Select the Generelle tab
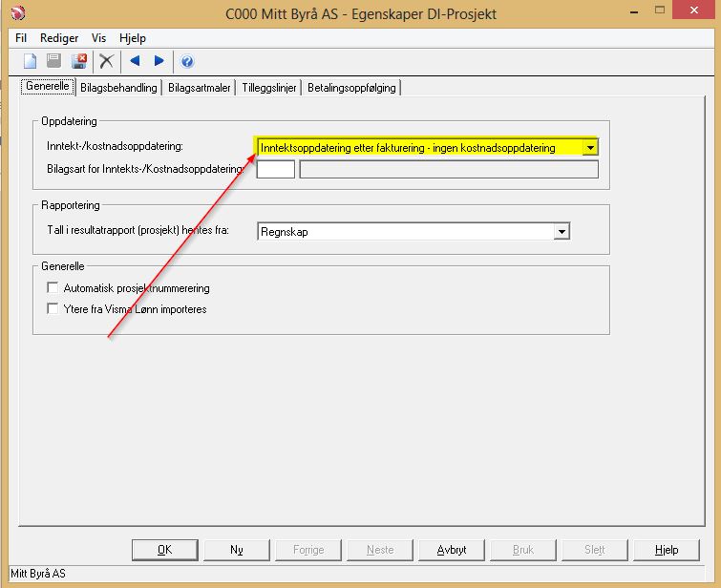The image size is (721, 588). [48, 87]
